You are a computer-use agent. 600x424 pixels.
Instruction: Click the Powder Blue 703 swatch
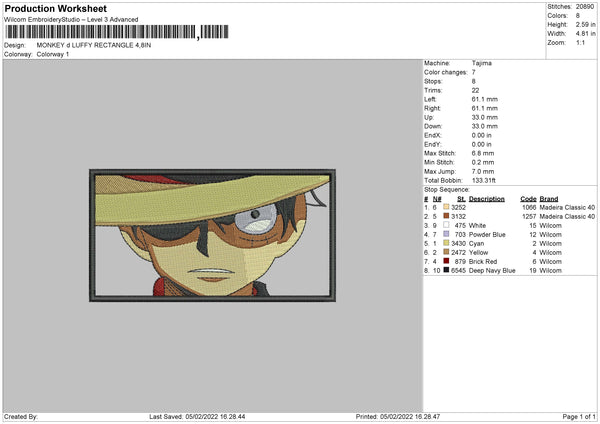point(446,234)
